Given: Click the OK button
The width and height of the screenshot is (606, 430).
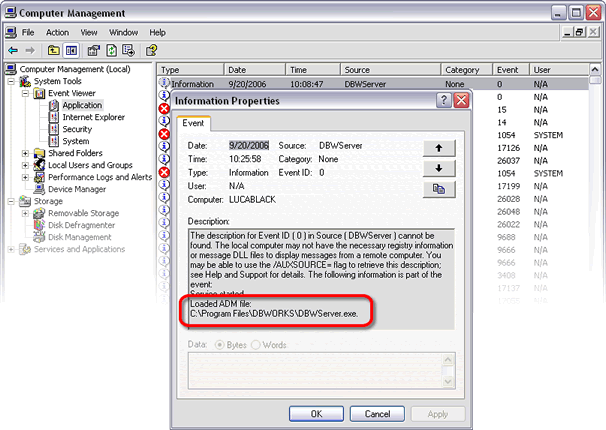Looking at the screenshot, I should 316,414.
